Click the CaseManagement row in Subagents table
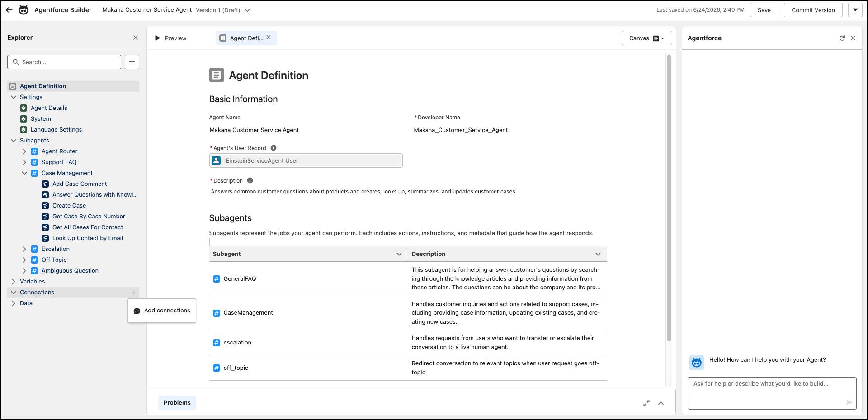868x420 pixels. tap(408, 313)
